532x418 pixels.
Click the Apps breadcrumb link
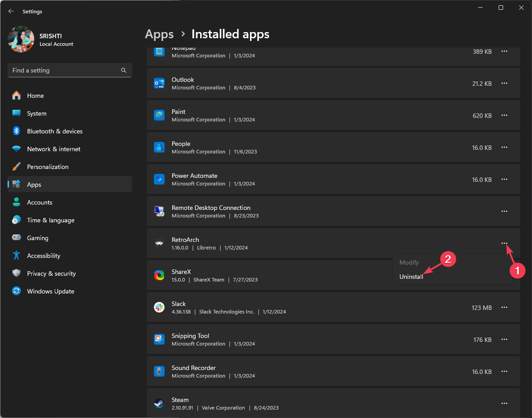(x=159, y=34)
